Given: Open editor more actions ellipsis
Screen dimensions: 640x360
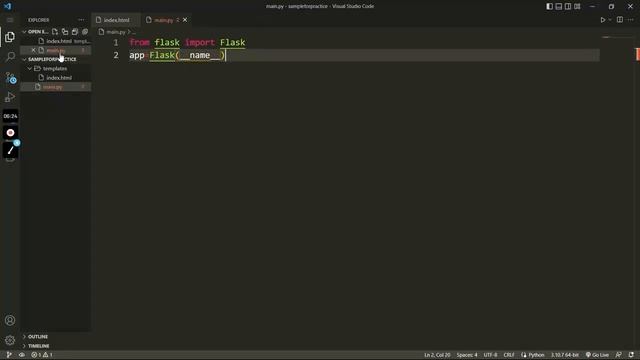Looking at the screenshot, I should pyautogui.click(x=631, y=20).
